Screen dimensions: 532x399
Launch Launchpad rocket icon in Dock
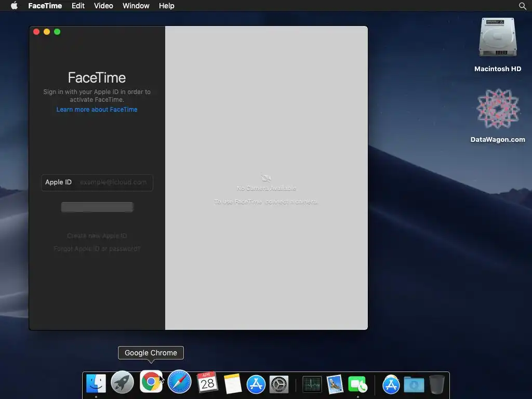pos(122,382)
